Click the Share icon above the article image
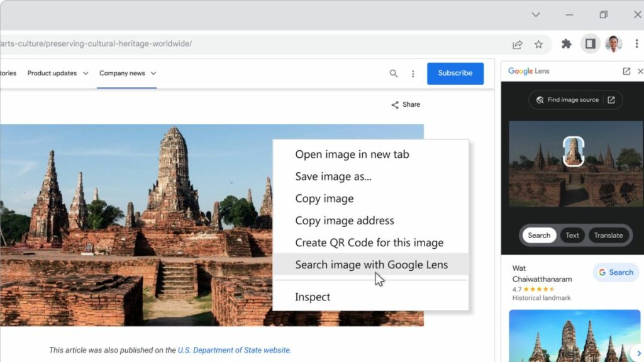The height and width of the screenshot is (362, 644). (x=405, y=104)
